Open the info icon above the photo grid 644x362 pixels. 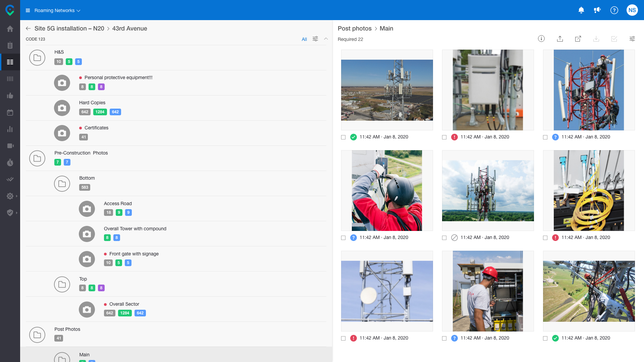coord(541,39)
